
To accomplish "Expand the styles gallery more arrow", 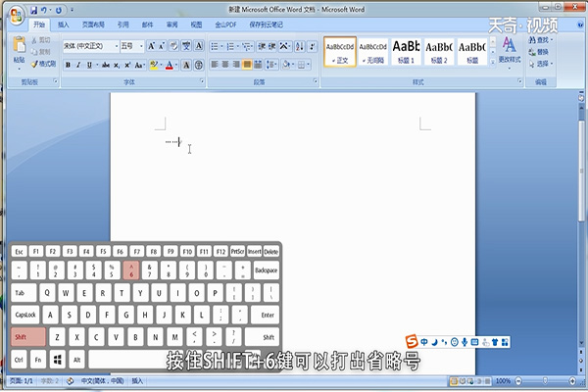I will tap(493, 63).
